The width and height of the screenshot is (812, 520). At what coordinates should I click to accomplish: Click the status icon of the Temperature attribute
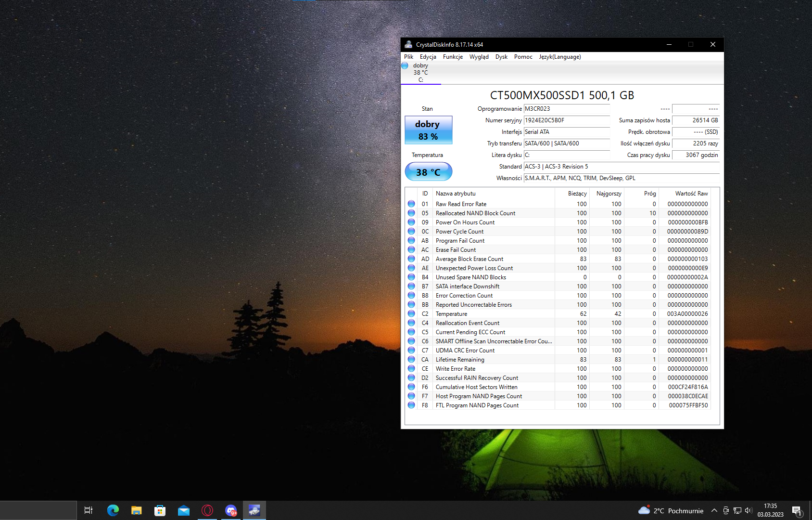[x=411, y=313]
